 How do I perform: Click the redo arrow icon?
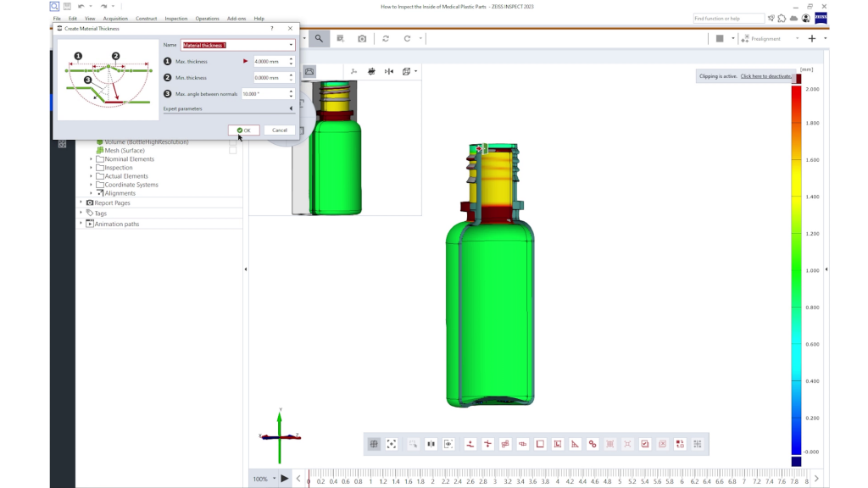coord(103,7)
